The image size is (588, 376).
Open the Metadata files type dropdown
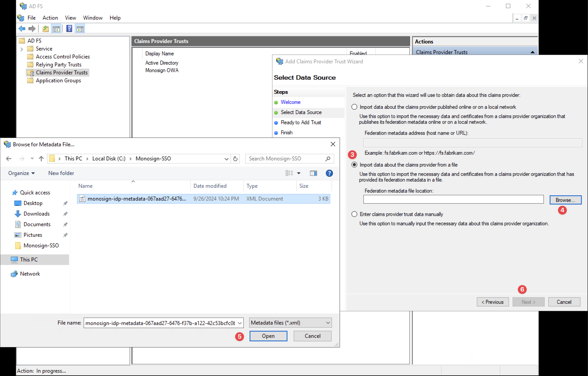point(290,323)
